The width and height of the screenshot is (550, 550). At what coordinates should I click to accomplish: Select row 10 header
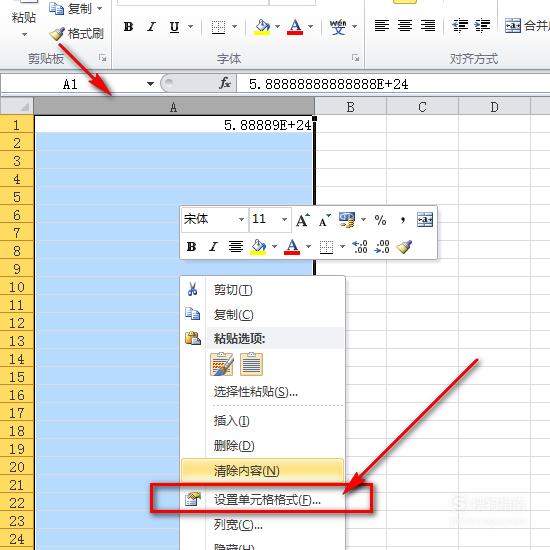(17, 287)
